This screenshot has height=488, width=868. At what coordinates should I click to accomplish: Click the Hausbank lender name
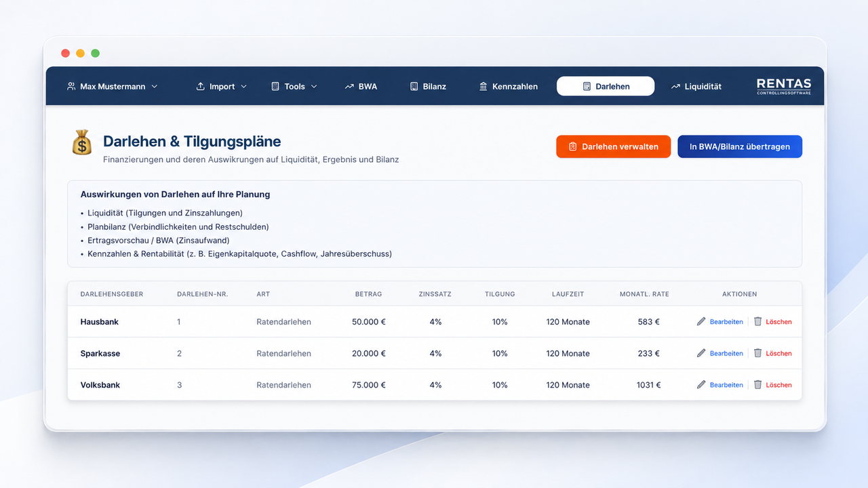[100, 322]
